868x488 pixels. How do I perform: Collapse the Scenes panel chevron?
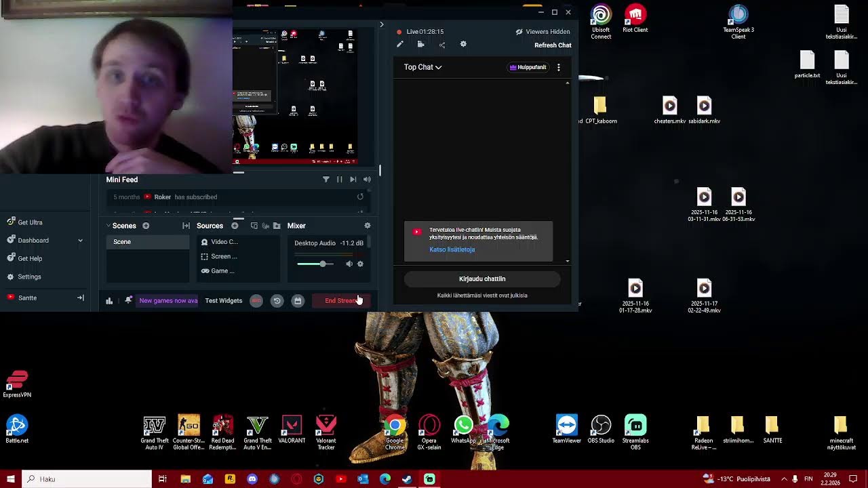pyautogui.click(x=108, y=226)
